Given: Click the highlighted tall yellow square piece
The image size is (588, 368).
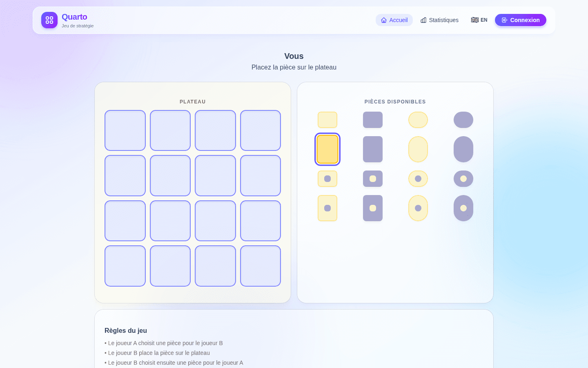Looking at the screenshot, I should pyautogui.click(x=327, y=149).
